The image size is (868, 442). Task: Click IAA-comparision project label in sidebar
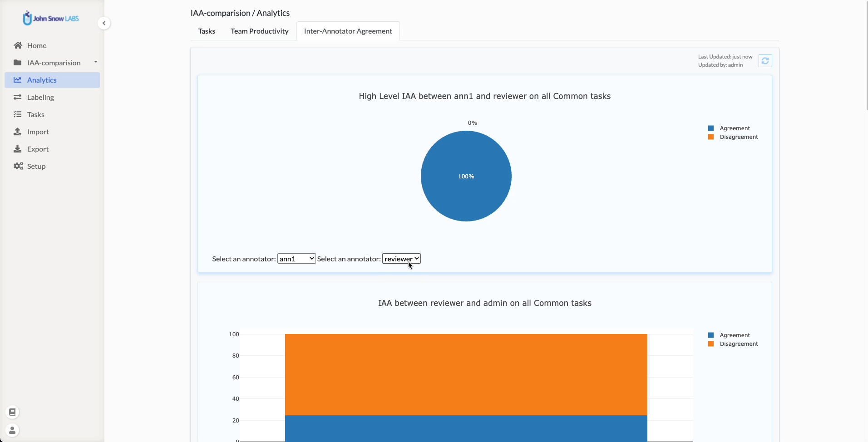(x=54, y=63)
